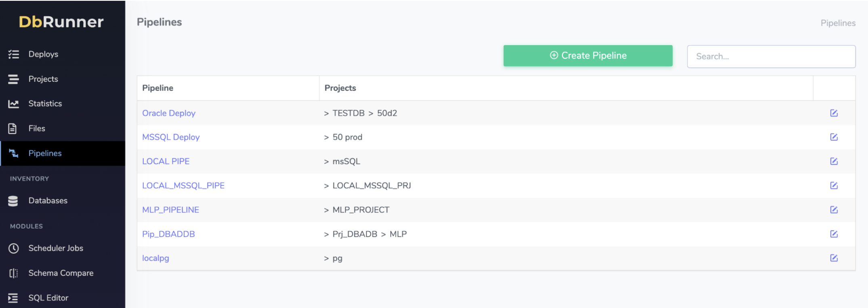Open Schema Compare module
Image resolution: width=868 pixels, height=308 pixels.
click(61, 273)
